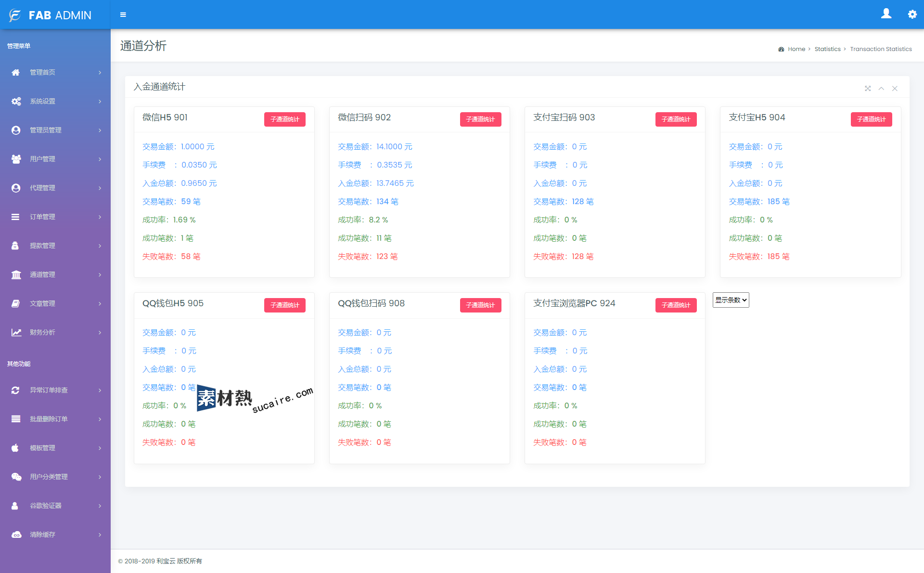Click 成功笔数: 11 笔 text
Viewport: 924px width, 573px height.
coord(365,238)
